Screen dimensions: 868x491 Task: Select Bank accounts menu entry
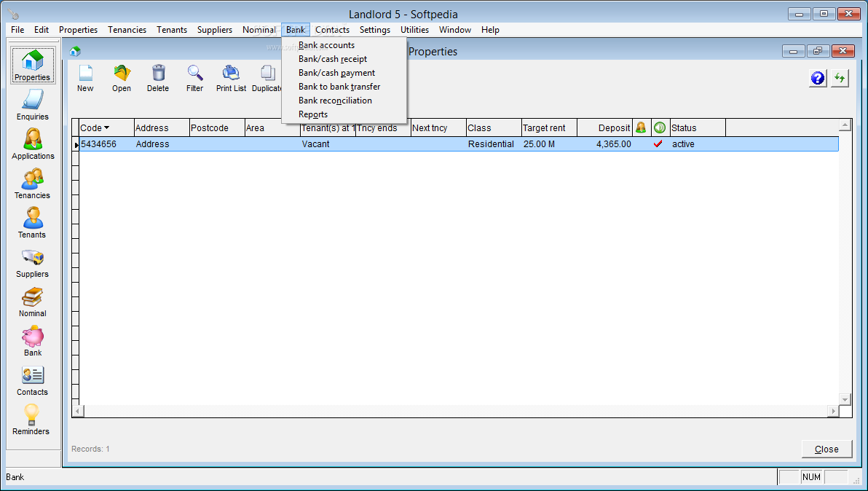coord(327,45)
